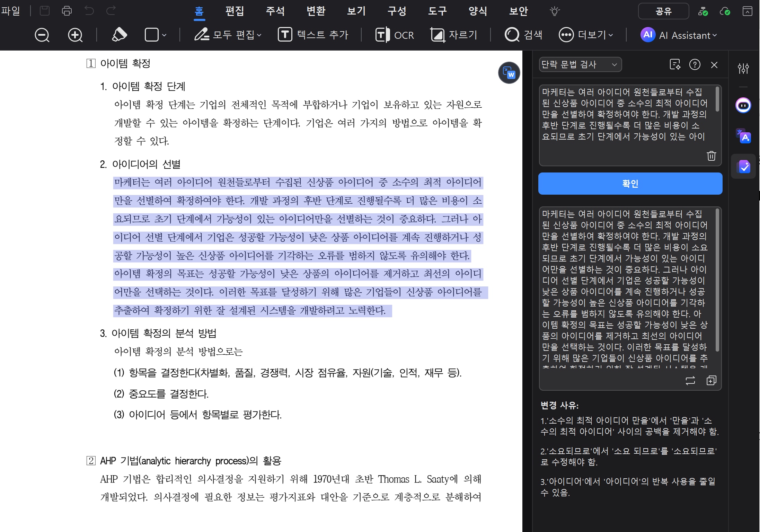760x532 pixels.
Task: Select the highlighter tool icon
Action: tap(119, 35)
